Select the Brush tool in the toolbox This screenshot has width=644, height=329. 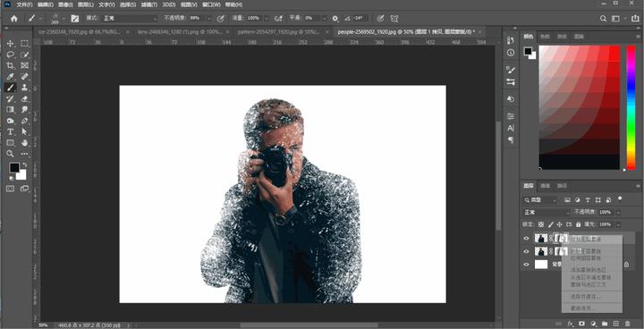[10, 88]
